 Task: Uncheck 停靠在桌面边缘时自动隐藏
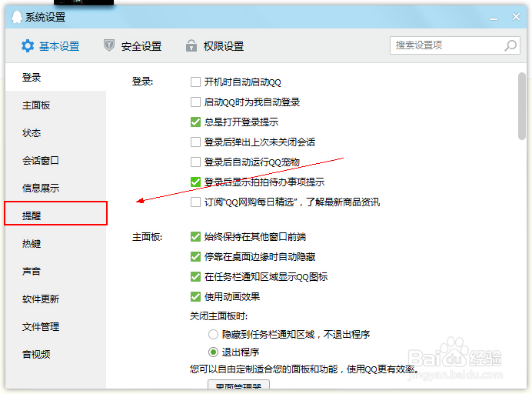tap(195, 257)
